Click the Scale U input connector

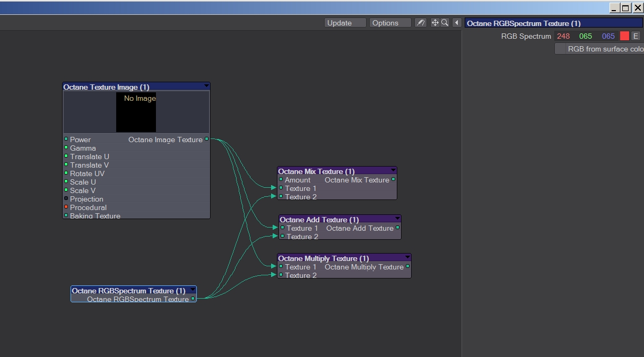tap(66, 181)
